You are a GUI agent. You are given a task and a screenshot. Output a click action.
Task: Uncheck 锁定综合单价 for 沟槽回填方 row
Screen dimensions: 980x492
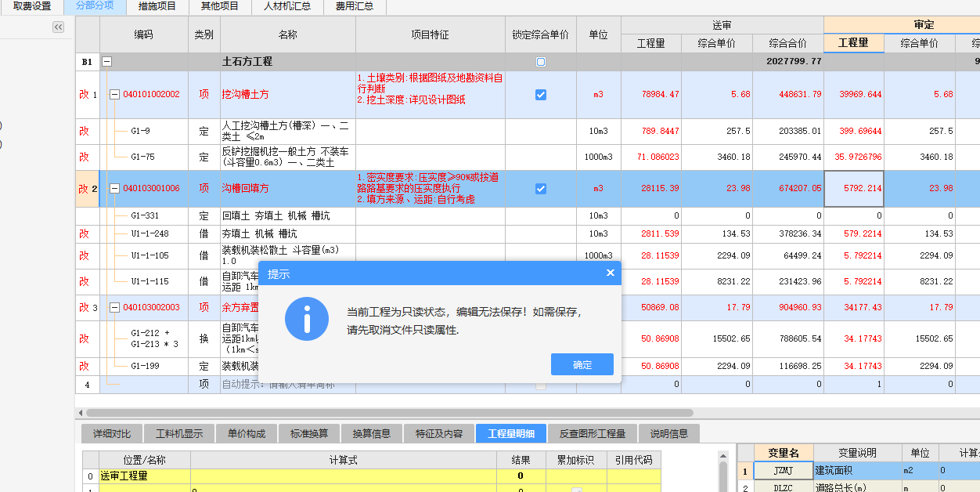point(541,189)
